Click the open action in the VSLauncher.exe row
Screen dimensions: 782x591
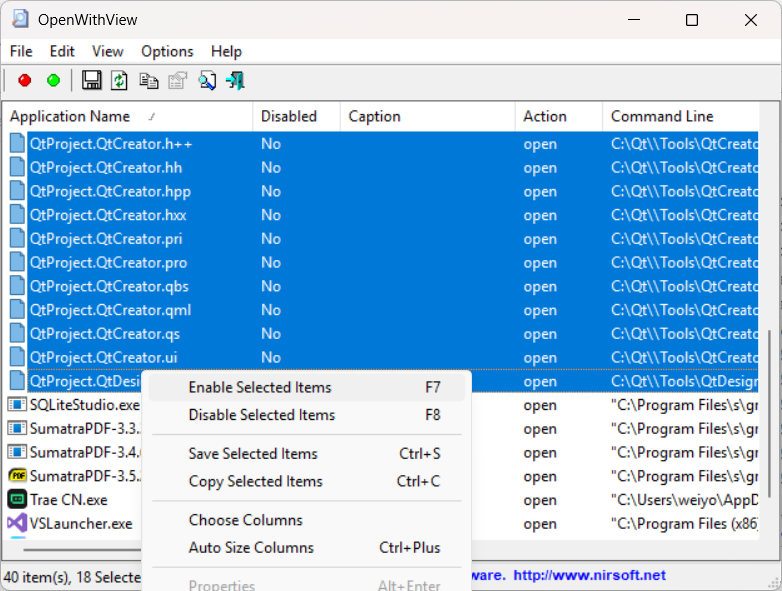pos(540,524)
